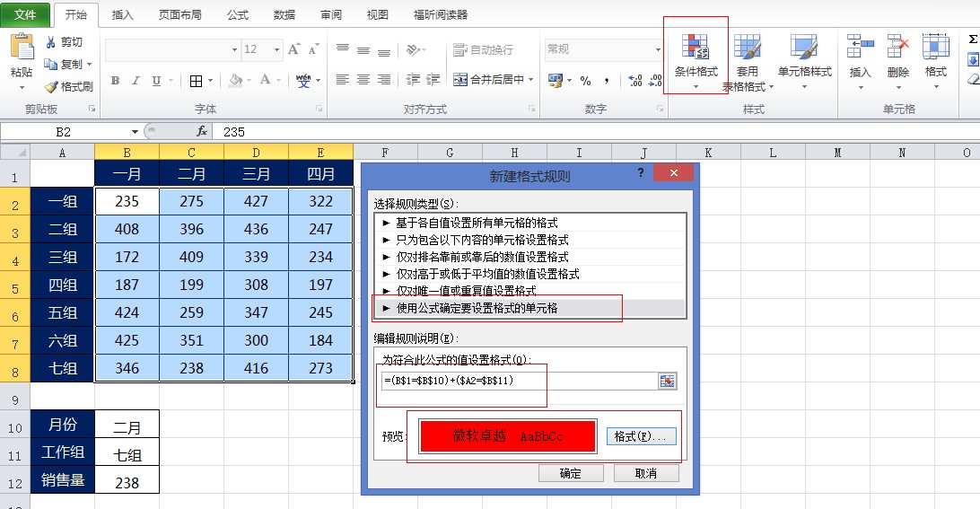Switch to the Data (数据) tab
Viewport: 980px width, 509px height.
pyautogui.click(x=284, y=15)
